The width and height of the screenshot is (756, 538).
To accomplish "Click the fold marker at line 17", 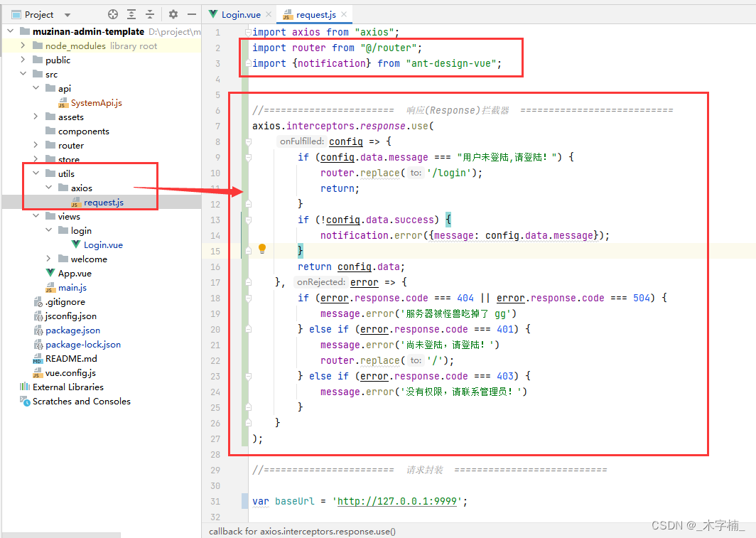I will point(248,282).
